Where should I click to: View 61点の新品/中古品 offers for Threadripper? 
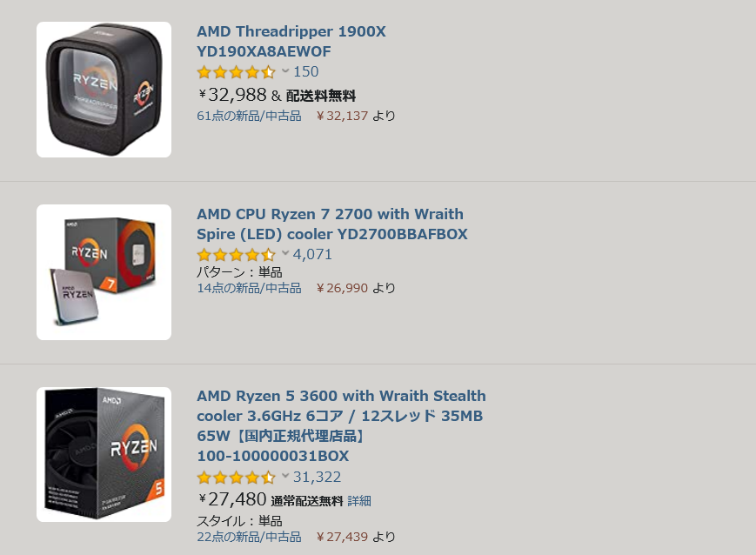click(249, 116)
